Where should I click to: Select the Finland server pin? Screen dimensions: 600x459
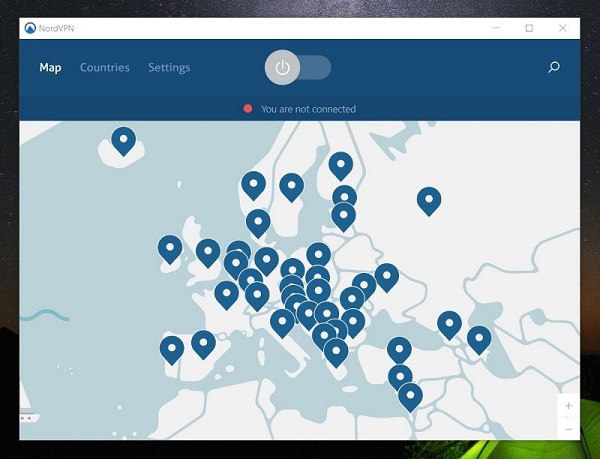coord(341,165)
